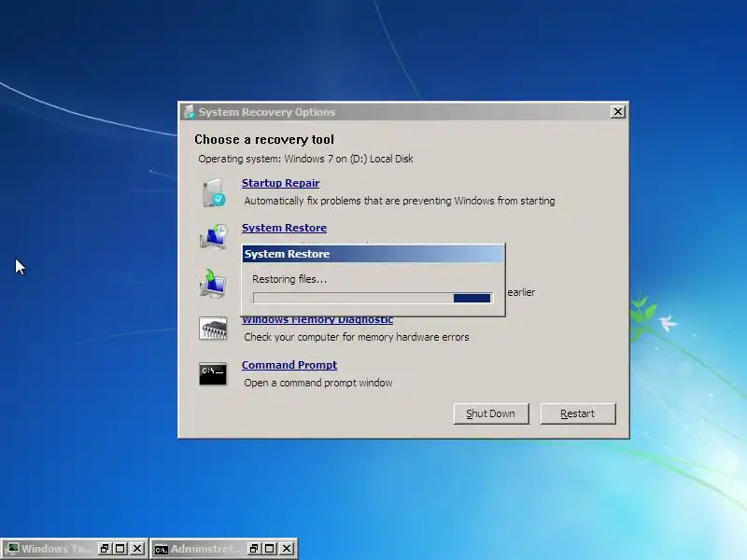Viewport: 747px width, 560px height.
Task: Open the System Restore link
Action: pos(284,228)
